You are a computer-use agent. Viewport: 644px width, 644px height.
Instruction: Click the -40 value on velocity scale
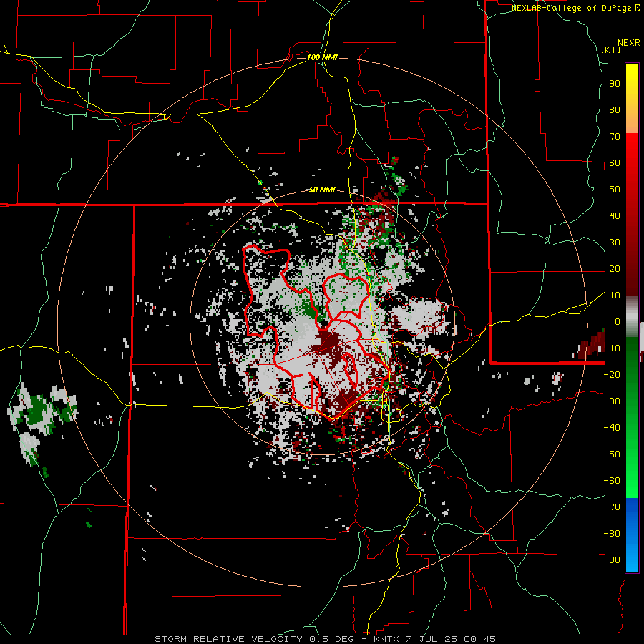(612, 428)
